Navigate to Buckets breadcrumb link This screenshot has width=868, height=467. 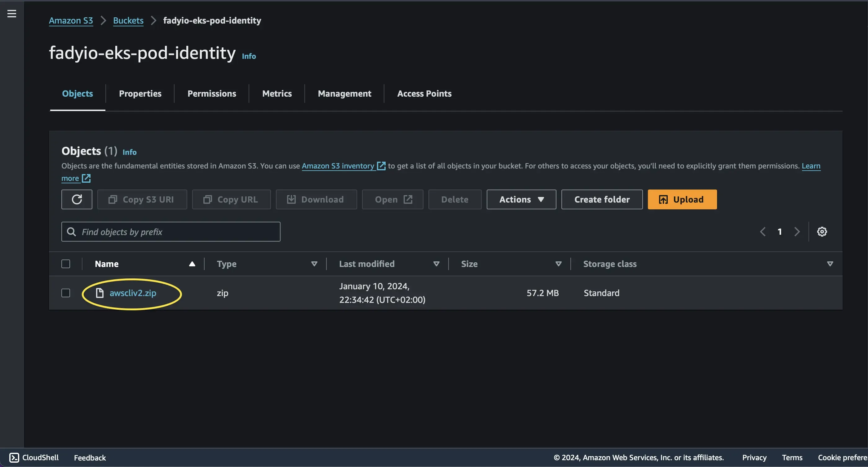point(128,20)
